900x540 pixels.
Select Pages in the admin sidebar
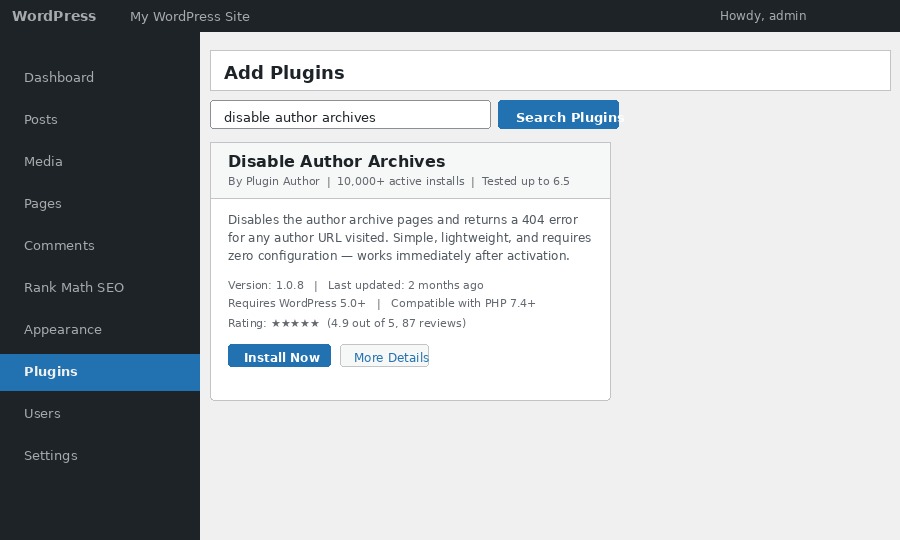click(x=43, y=203)
